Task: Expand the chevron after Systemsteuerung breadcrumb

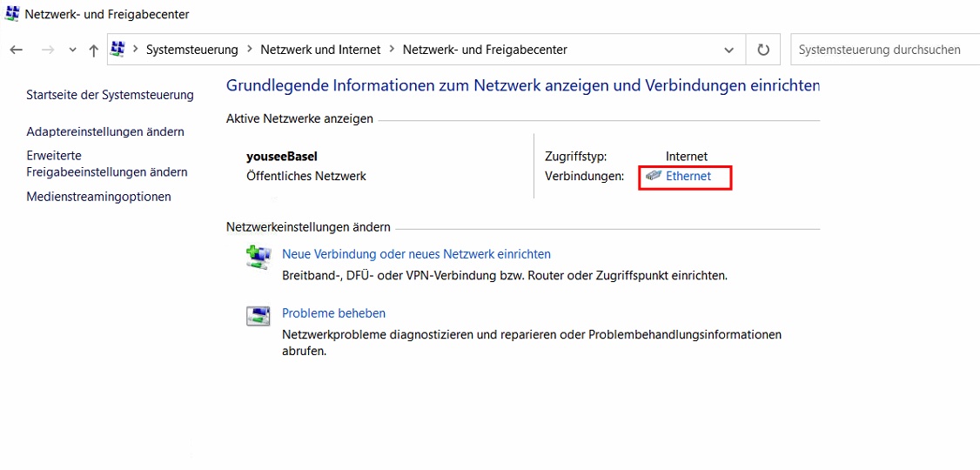Action: point(249,50)
